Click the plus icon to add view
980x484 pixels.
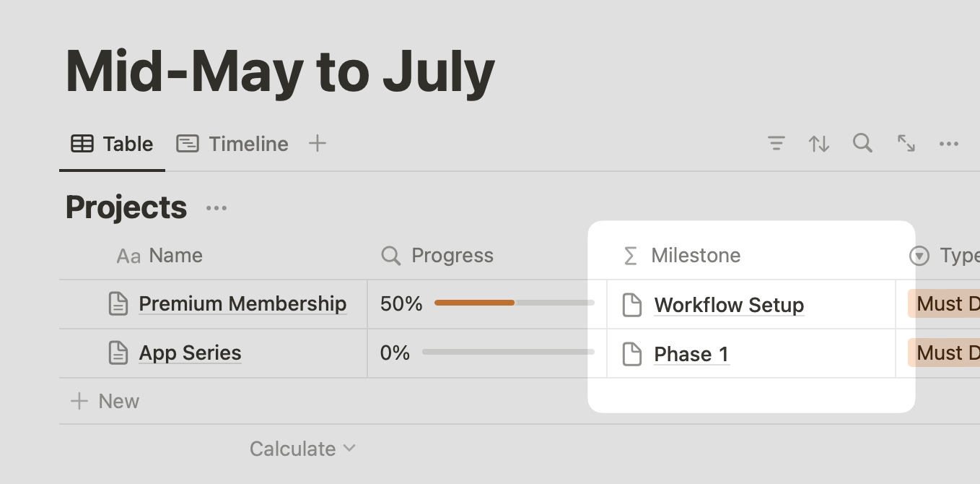(x=318, y=144)
